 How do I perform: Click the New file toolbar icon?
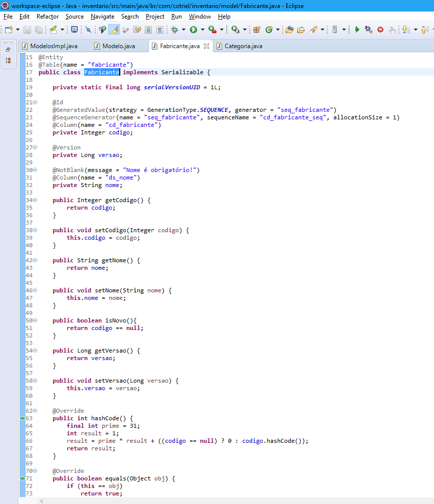9,30
